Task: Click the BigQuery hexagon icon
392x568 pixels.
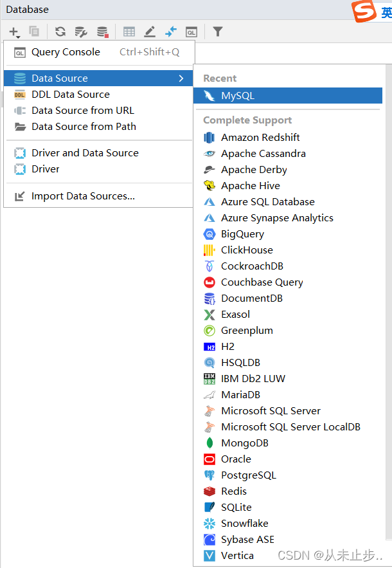Action: click(209, 234)
